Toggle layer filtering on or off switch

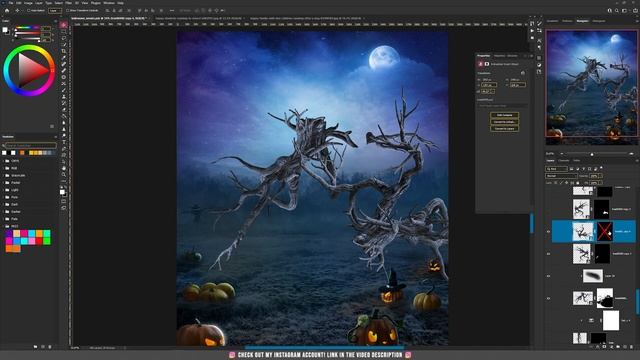[601, 167]
